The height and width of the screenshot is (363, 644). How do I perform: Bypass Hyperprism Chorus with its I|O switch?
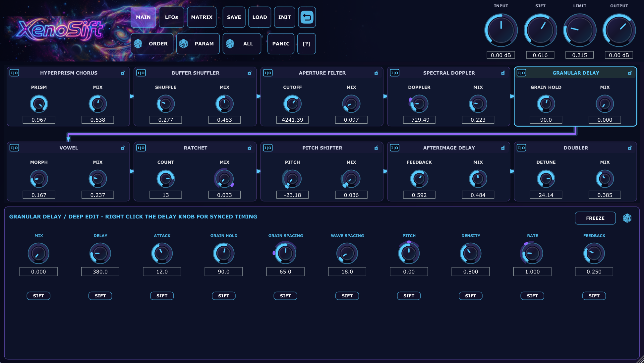click(x=14, y=73)
